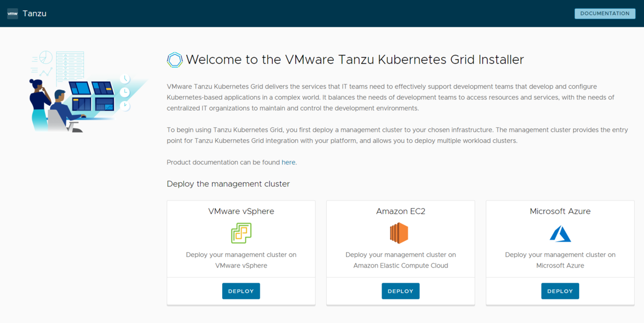The width and height of the screenshot is (644, 323).
Task: Click the Tanzu title text in header
Action: click(34, 13)
